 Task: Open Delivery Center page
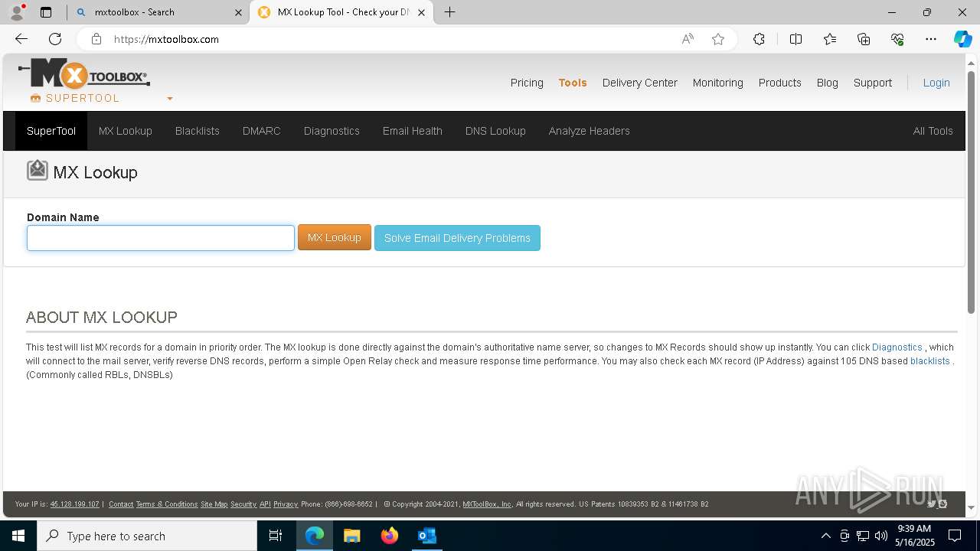(x=640, y=83)
